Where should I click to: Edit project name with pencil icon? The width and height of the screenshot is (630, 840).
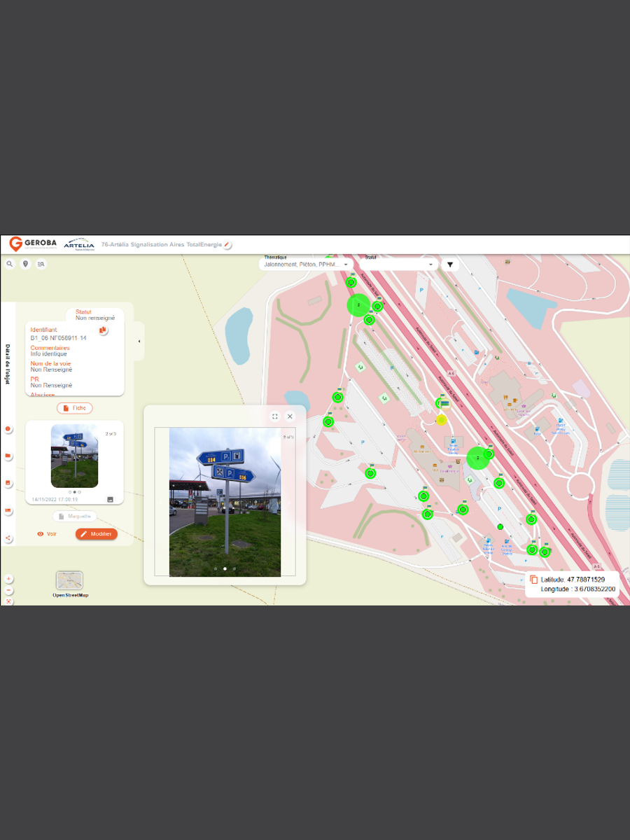tap(227, 245)
